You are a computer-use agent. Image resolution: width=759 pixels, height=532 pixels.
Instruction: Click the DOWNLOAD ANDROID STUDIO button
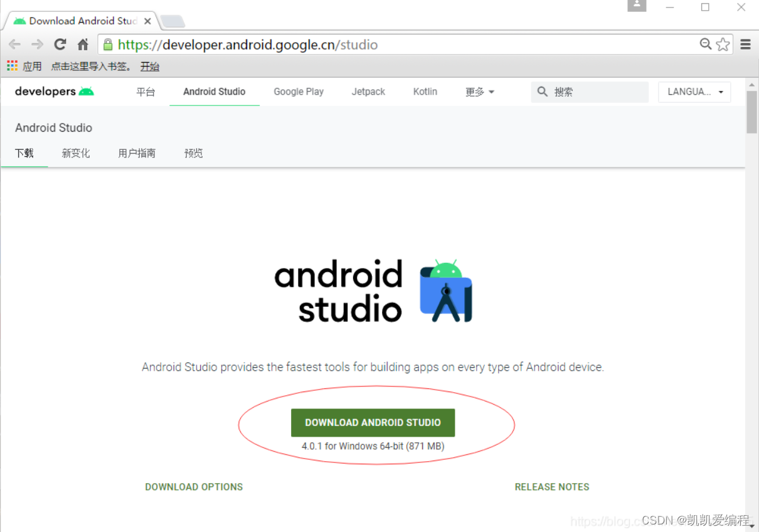pos(373,422)
